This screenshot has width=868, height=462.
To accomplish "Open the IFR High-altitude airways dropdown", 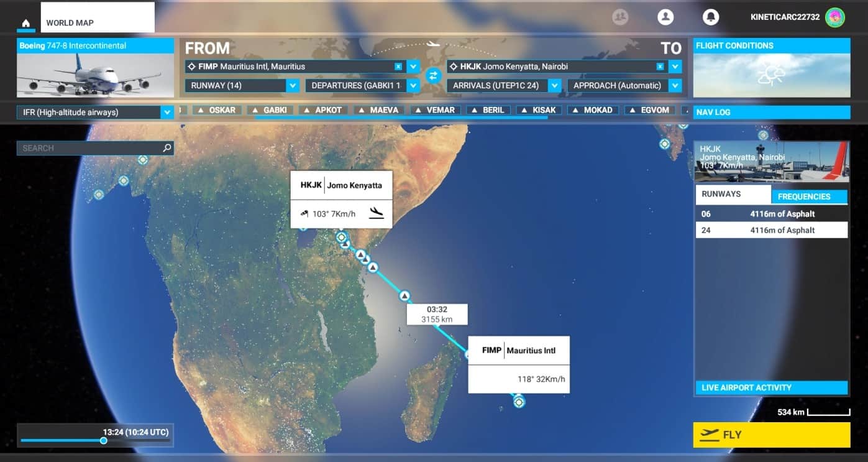I will (x=167, y=113).
